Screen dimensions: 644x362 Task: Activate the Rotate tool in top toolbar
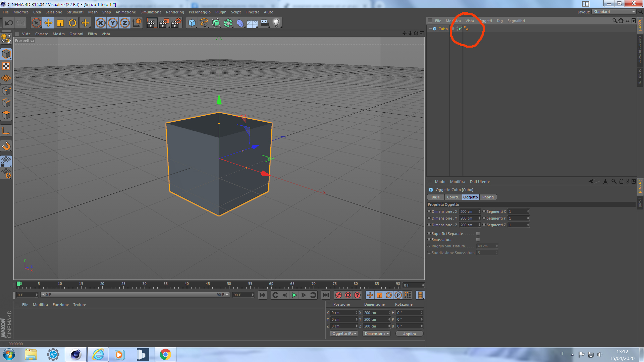(x=72, y=23)
